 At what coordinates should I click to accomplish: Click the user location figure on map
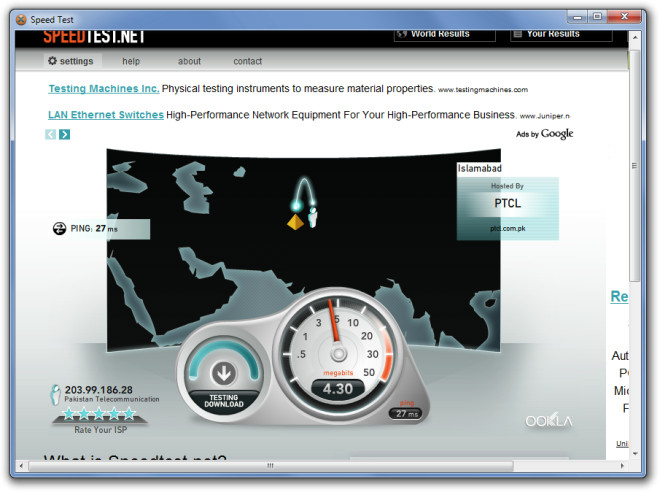313,218
